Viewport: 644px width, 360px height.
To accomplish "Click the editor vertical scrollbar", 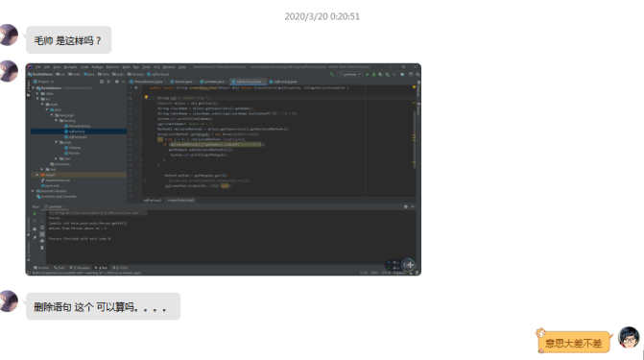I will point(414,140).
